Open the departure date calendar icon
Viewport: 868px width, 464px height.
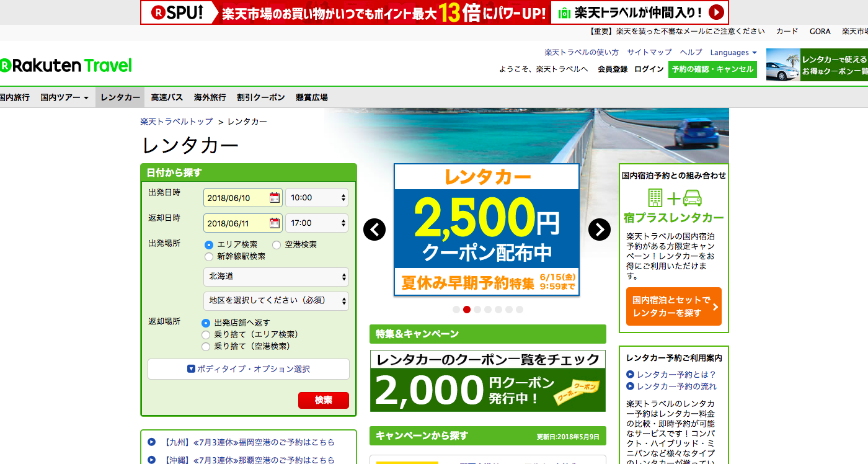(275, 198)
